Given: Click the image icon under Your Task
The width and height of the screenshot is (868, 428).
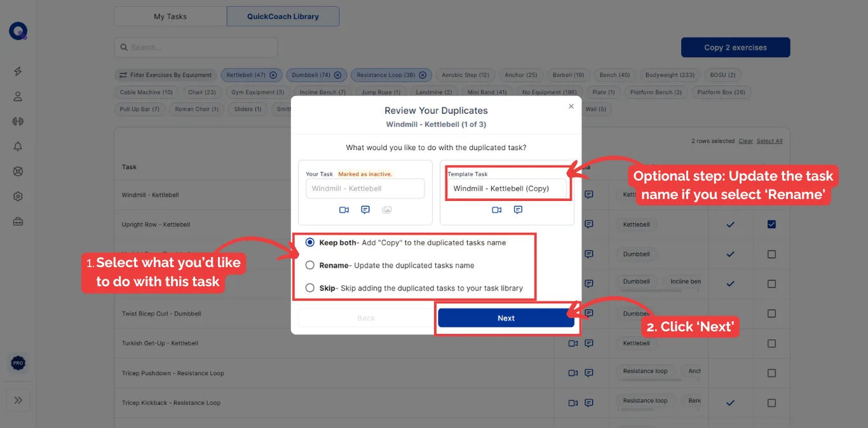Looking at the screenshot, I should coord(387,210).
